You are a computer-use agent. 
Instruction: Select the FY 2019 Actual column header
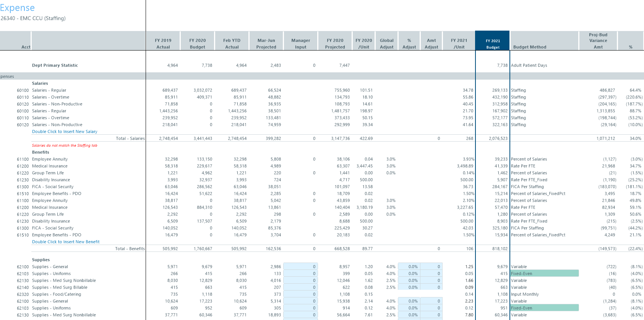point(163,44)
